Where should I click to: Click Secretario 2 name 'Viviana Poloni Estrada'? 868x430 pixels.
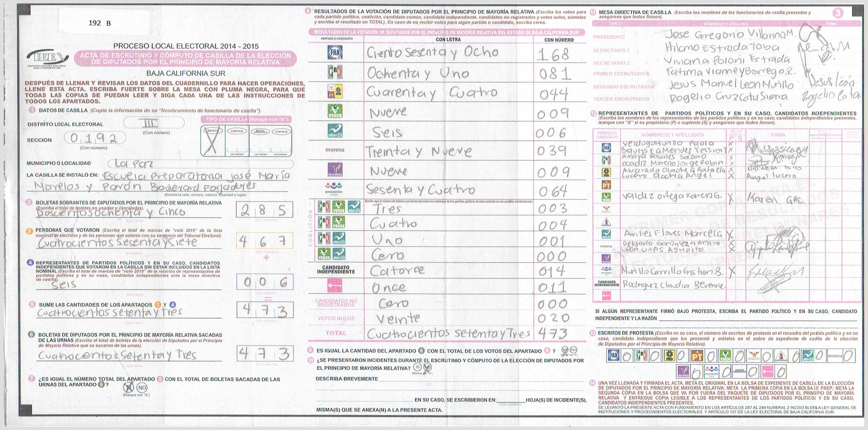click(x=727, y=60)
